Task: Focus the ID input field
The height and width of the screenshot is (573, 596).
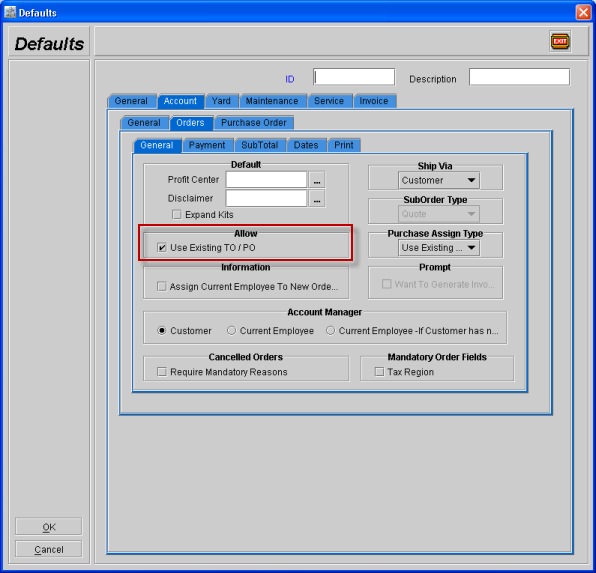Action: tap(354, 77)
